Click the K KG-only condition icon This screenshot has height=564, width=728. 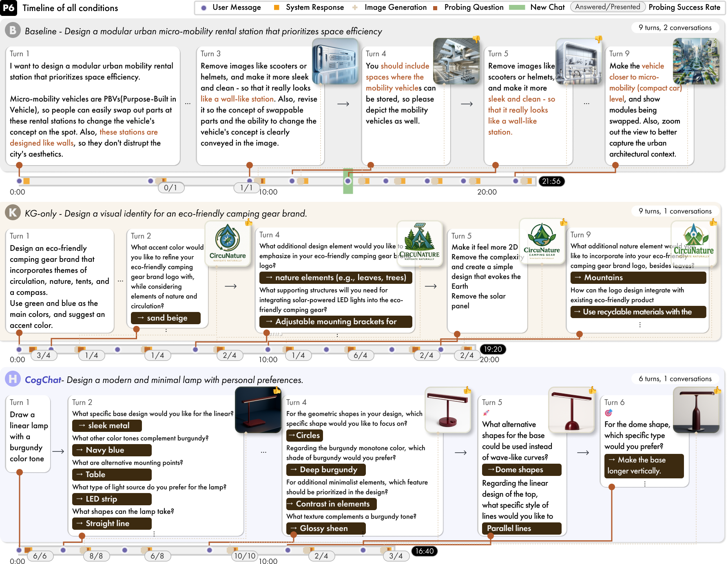tap(13, 212)
